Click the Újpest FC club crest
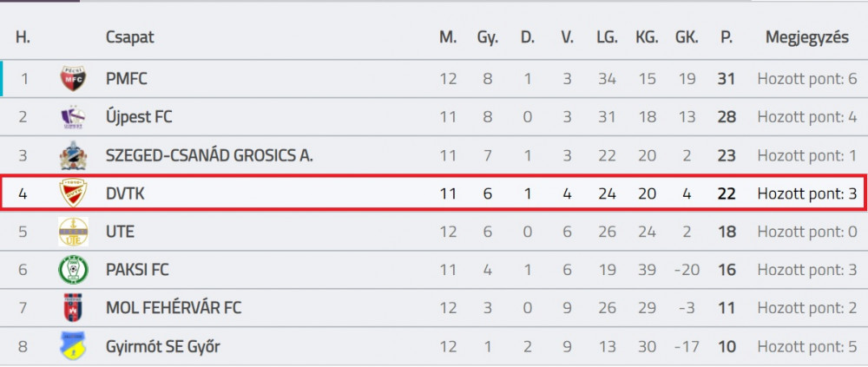 73,117
